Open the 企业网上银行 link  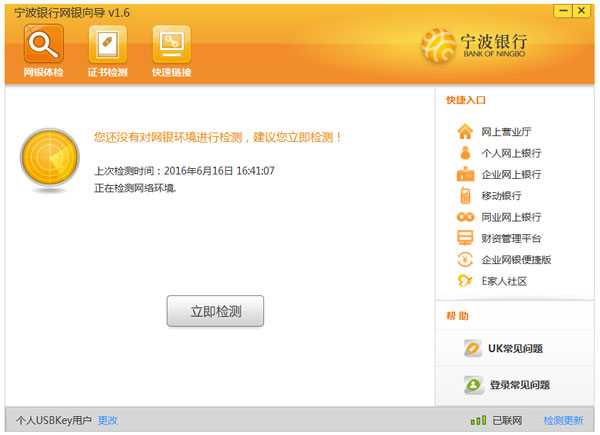[x=511, y=174]
